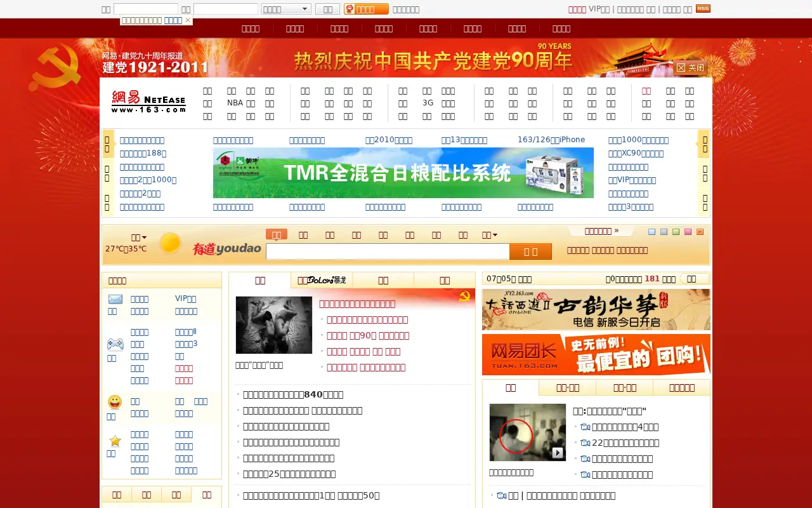
Task: Select the highlighted first Youdao search tab
Action: (x=277, y=235)
